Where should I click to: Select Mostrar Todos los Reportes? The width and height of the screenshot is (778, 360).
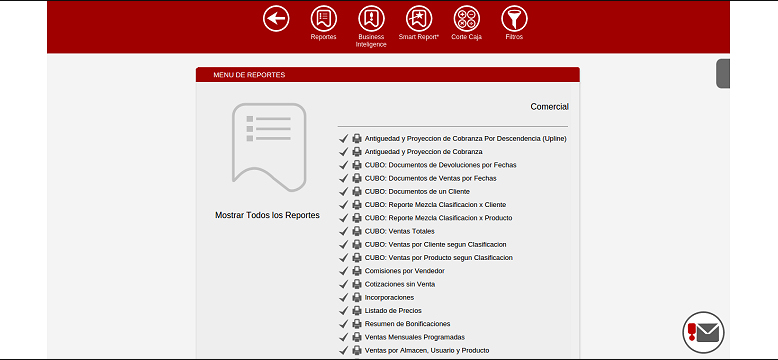click(267, 215)
